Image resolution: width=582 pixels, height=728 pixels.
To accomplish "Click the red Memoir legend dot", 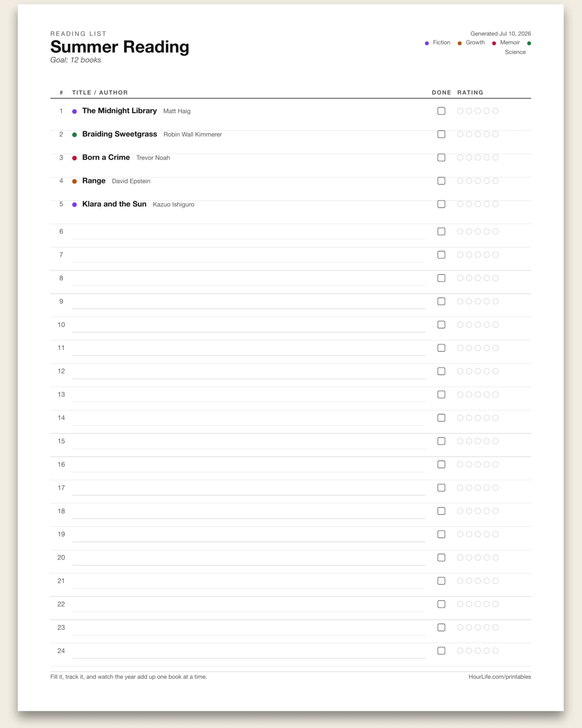I will [x=494, y=43].
